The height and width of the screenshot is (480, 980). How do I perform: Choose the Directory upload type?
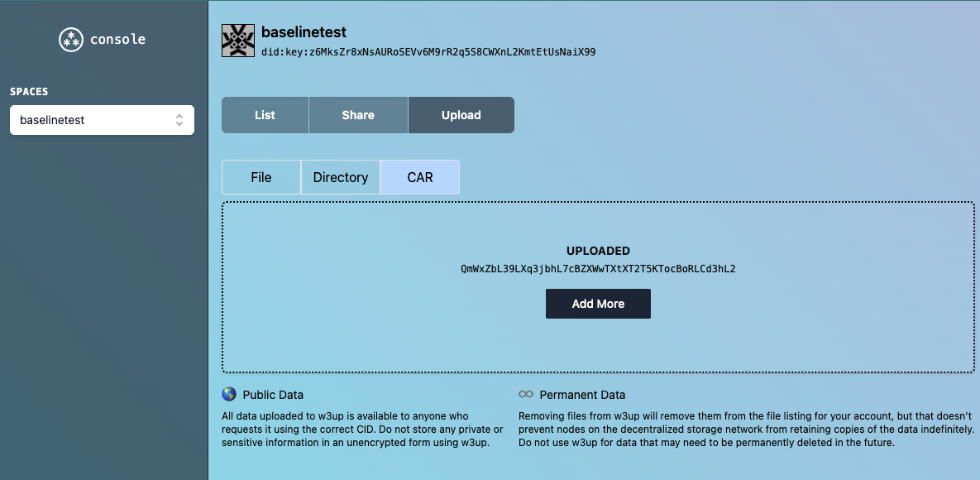(341, 177)
